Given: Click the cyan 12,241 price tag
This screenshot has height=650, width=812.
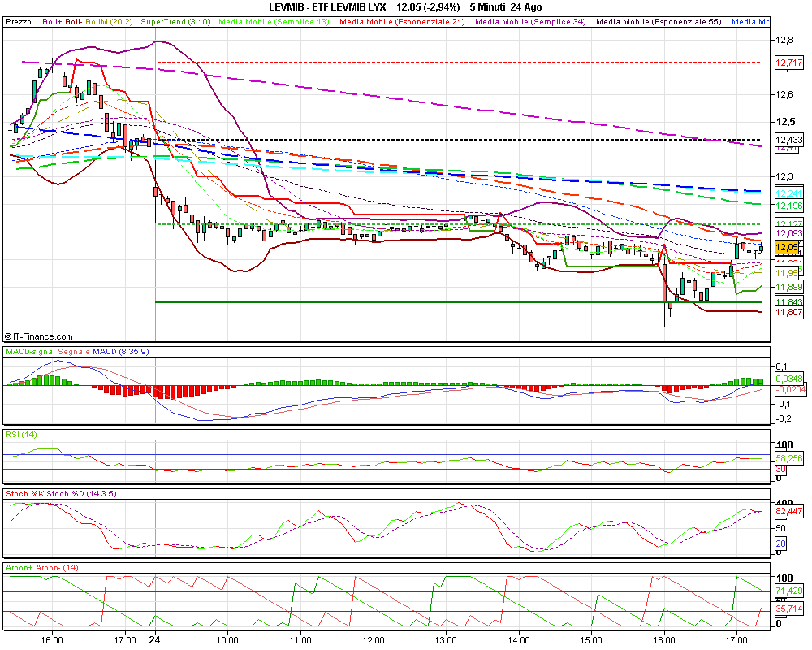Looking at the screenshot, I should point(789,193).
